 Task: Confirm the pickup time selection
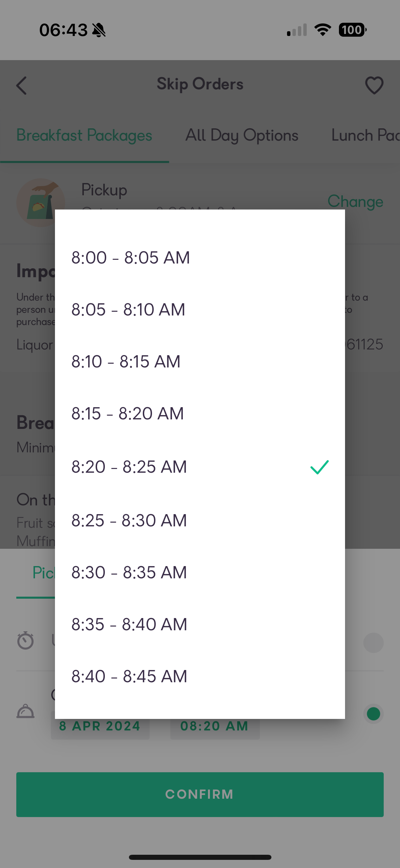(200, 795)
